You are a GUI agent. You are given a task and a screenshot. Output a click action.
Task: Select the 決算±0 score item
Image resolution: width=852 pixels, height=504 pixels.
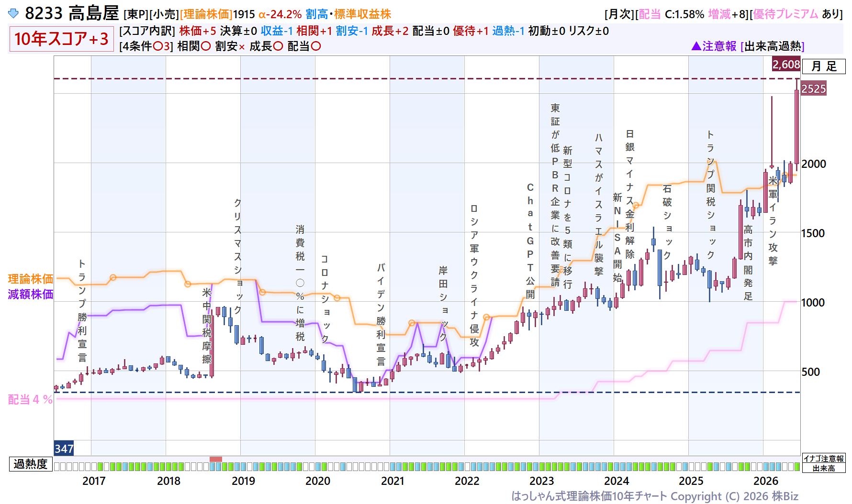coord(238,31)
